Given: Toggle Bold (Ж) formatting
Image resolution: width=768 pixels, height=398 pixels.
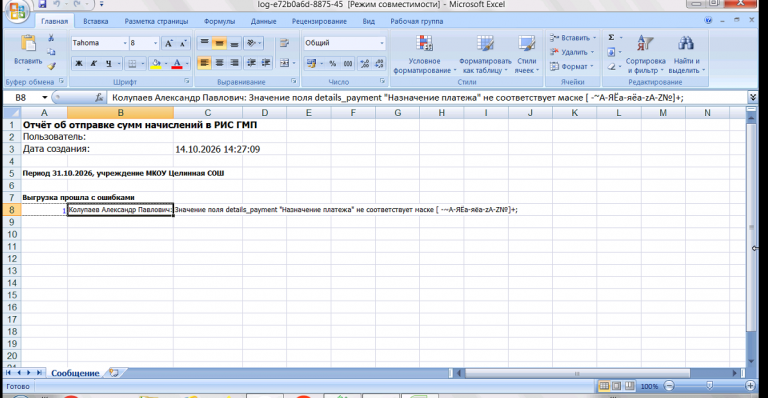Looking at the screenshot, I should (78, 63).
